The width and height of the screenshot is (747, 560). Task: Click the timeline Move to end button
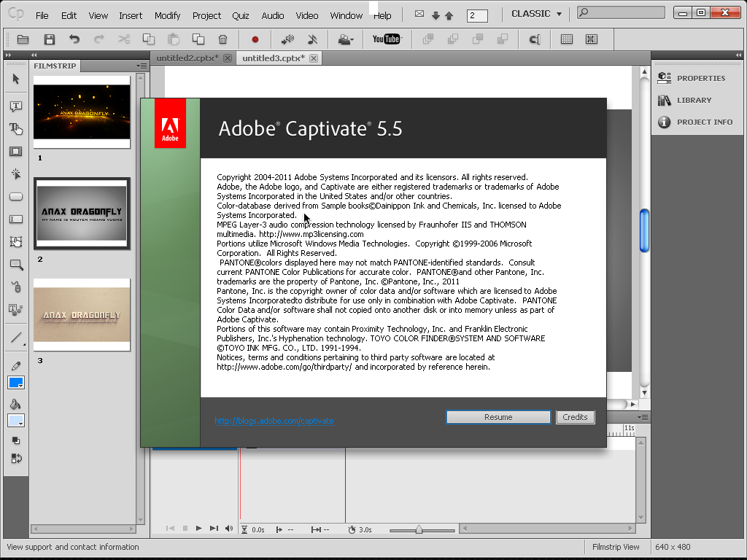click(x=214, y=529)
